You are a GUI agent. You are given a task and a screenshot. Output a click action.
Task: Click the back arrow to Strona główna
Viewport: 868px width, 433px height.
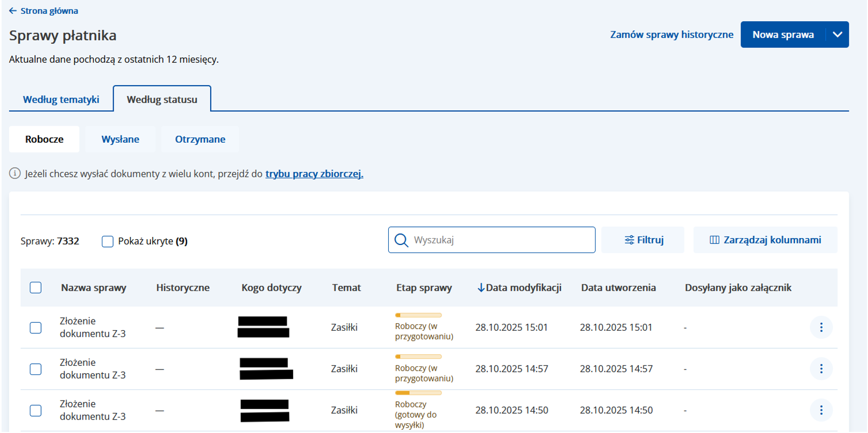13,11
